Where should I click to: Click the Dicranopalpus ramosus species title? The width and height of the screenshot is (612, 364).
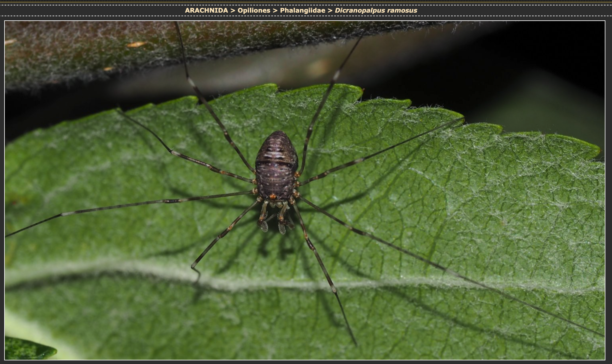376,10
